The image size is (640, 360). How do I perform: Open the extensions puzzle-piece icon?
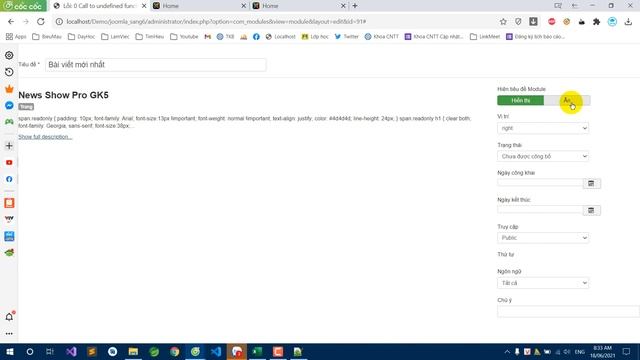point(597,22)
